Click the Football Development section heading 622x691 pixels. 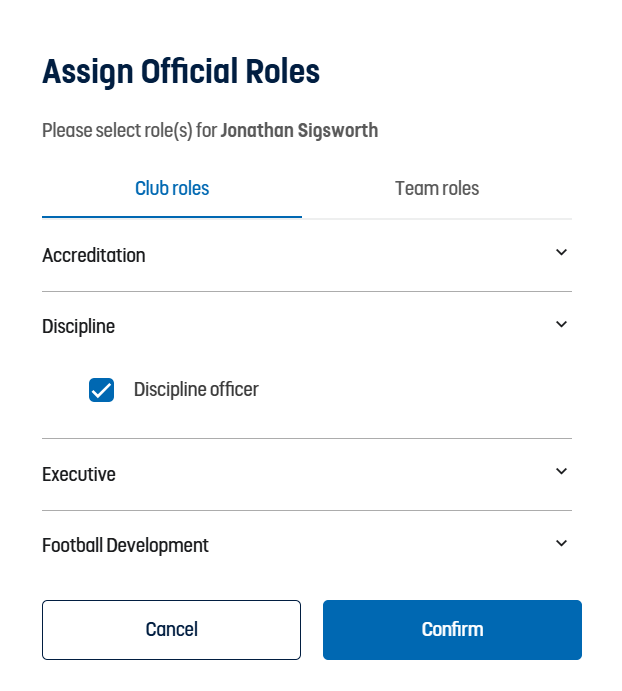tap(126, 545)
